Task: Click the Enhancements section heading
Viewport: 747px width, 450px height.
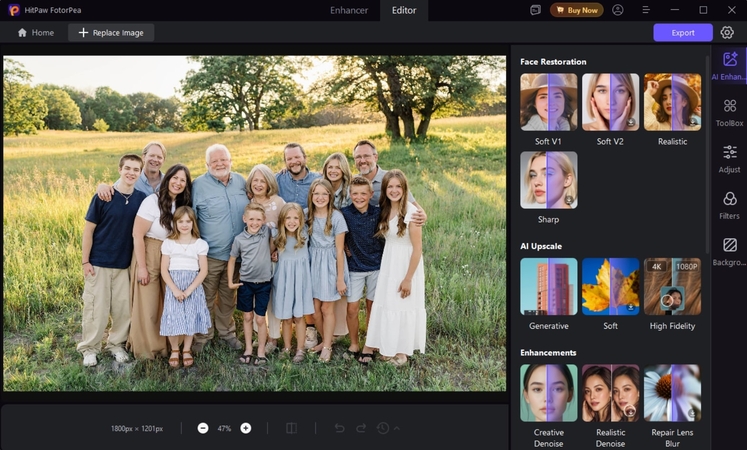Action: 548,352
